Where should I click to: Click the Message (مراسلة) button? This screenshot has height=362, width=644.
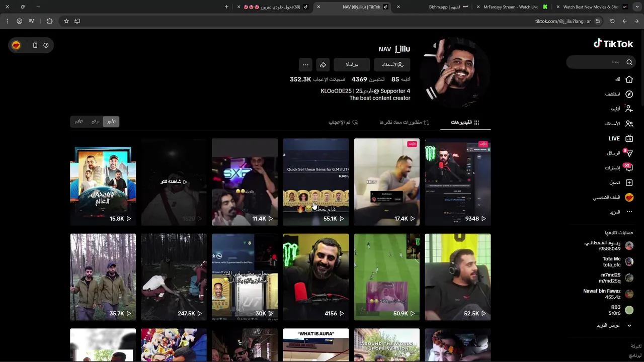tap(352, 64)
